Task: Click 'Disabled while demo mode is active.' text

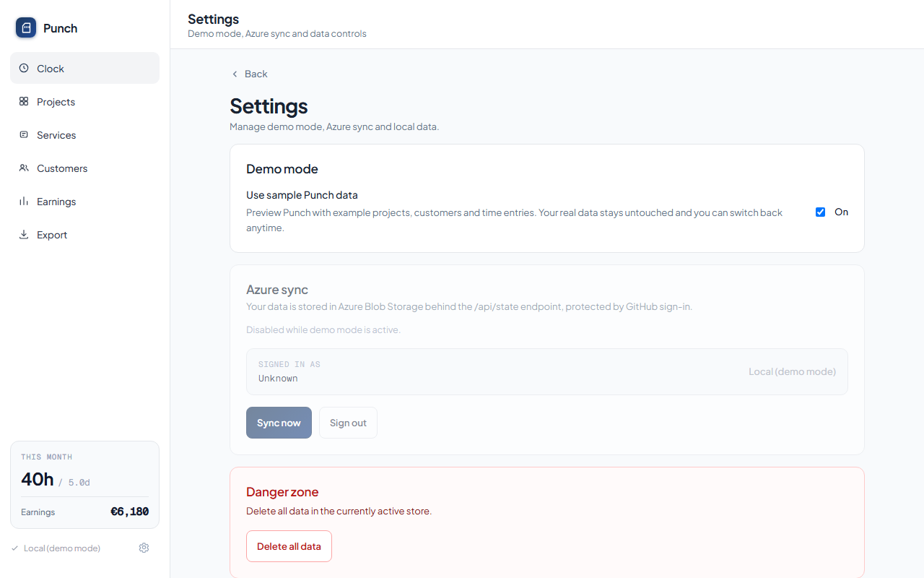Action: [x=323, y=330]
